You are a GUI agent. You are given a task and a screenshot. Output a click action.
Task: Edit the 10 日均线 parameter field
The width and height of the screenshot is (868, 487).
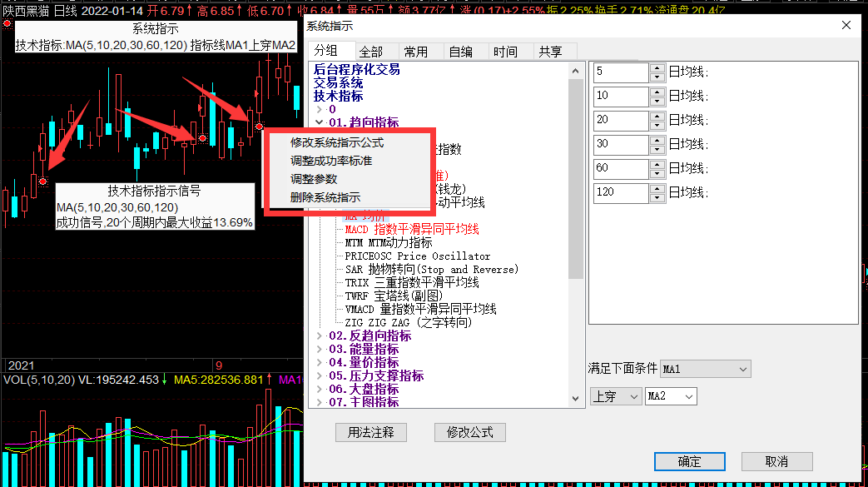pyautogui.click(x=621, y=96)
